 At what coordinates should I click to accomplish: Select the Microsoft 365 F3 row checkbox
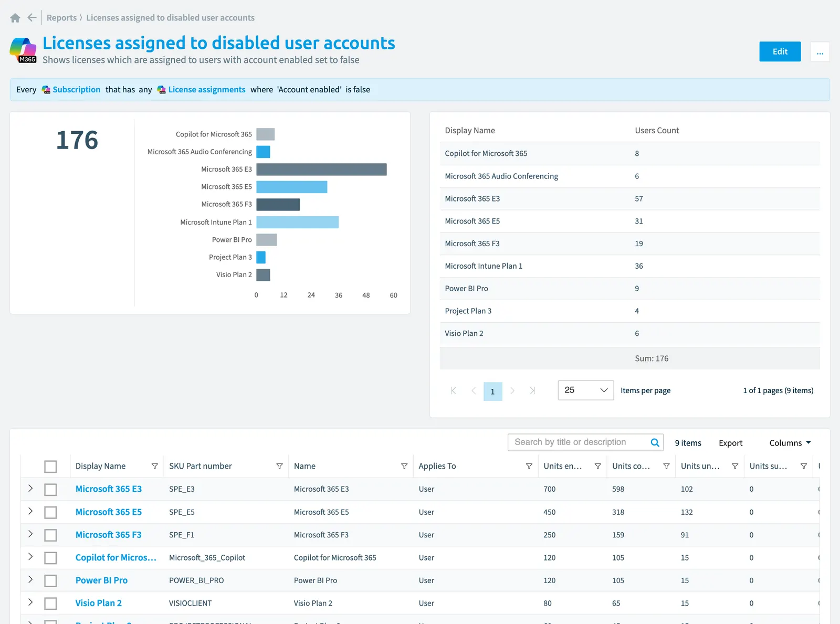[50, 535]
